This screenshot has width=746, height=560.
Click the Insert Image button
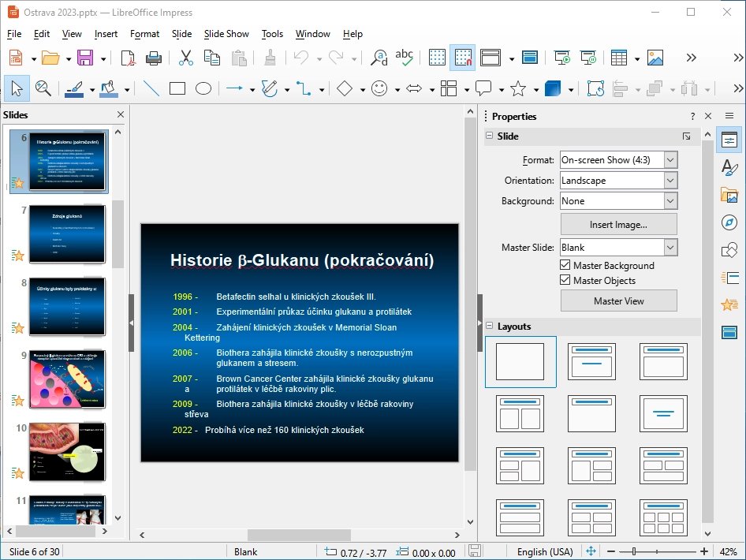point(618,223)
